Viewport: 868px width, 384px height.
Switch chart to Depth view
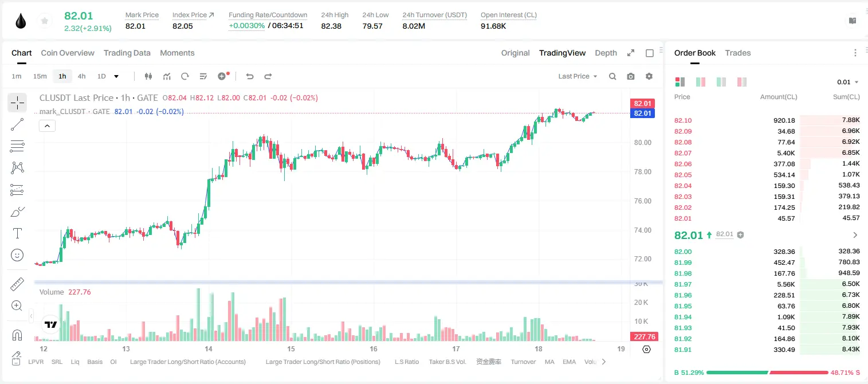(606, 53)
